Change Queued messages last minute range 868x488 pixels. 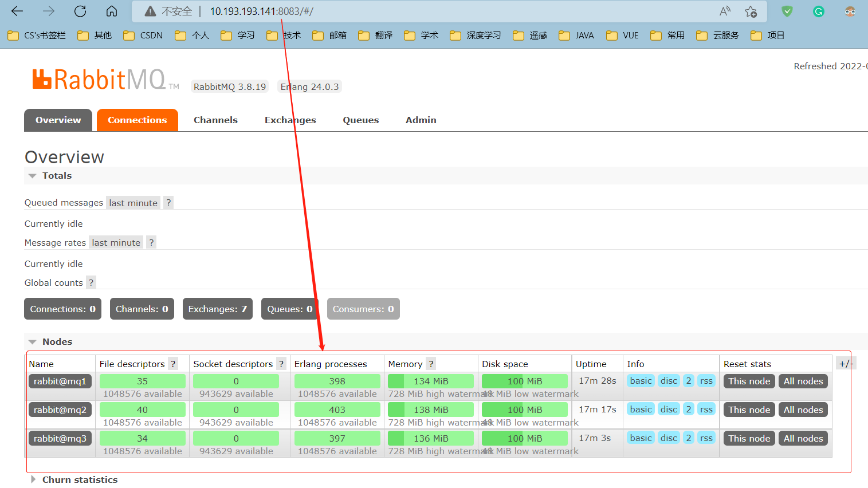tap(133, 203)
